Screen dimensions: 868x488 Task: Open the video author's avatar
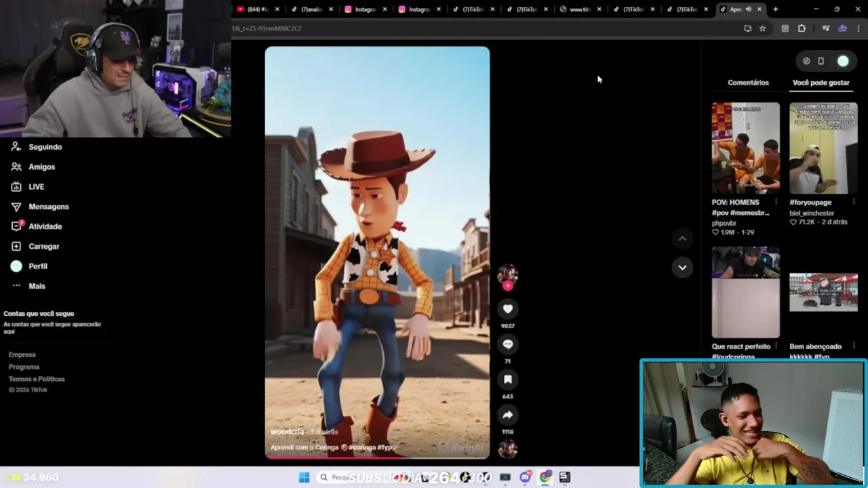point(507,274)
